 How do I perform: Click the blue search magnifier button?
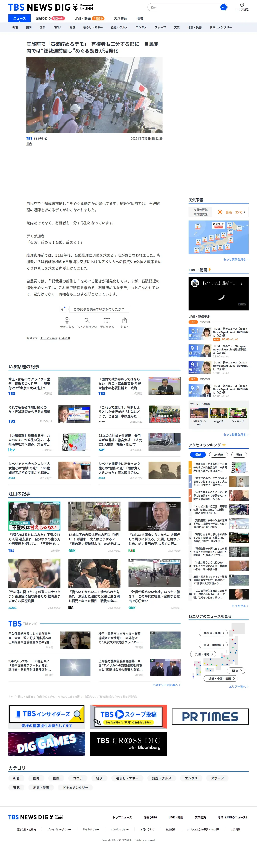click(x=223, y=7)
